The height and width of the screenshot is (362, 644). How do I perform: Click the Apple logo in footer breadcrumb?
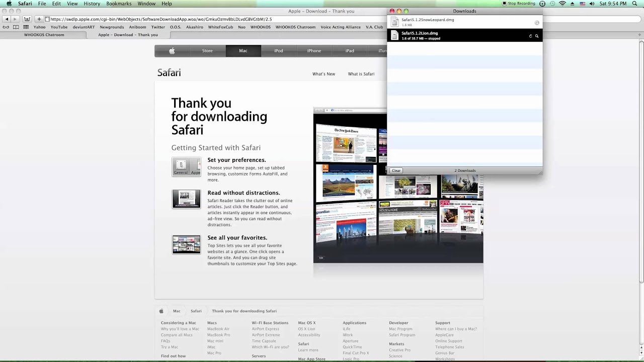tap(162, 311)
